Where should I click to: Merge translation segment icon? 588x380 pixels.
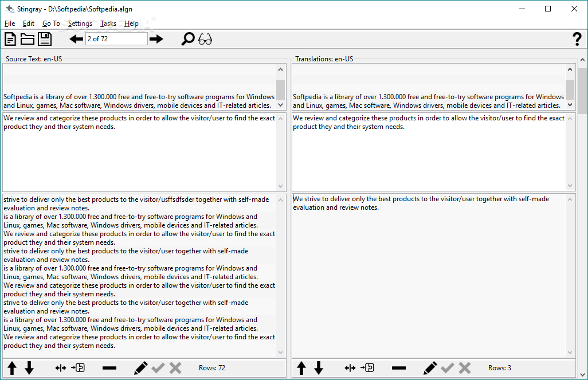tap(367, 367)
